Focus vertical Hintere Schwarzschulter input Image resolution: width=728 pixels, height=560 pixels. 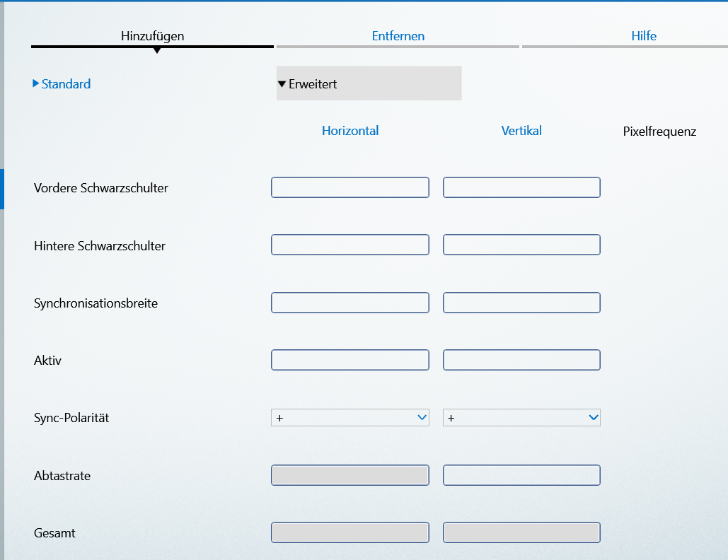tap(521, 245)
